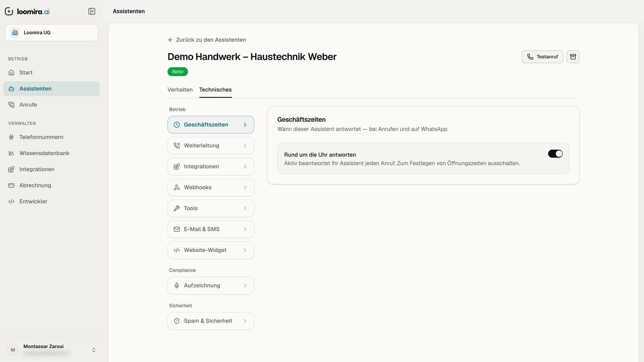Start a Testanruf

tap(542, 57)
